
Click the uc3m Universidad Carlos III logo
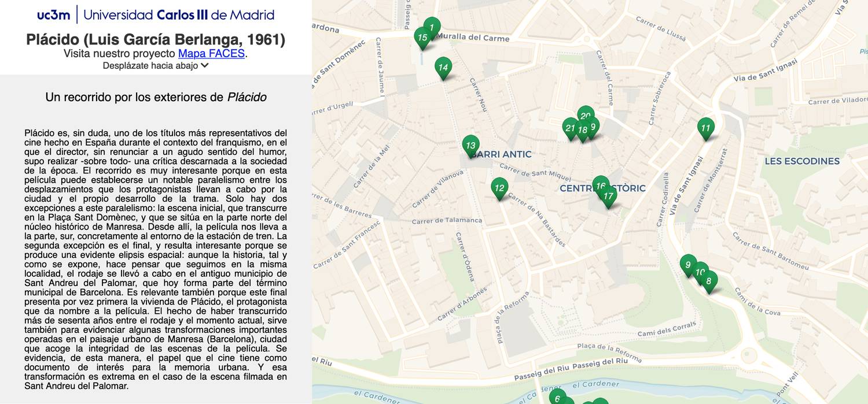[156, 14]
